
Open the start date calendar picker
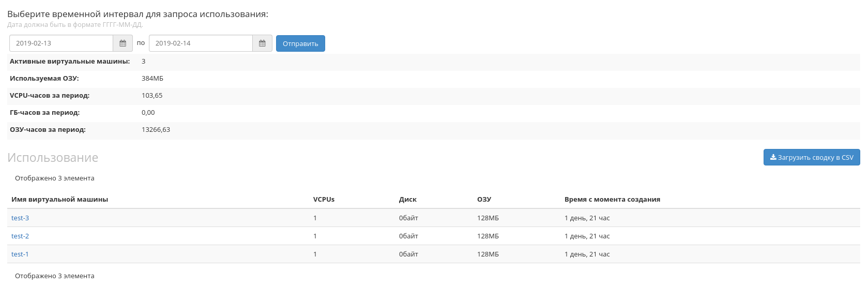123,43
